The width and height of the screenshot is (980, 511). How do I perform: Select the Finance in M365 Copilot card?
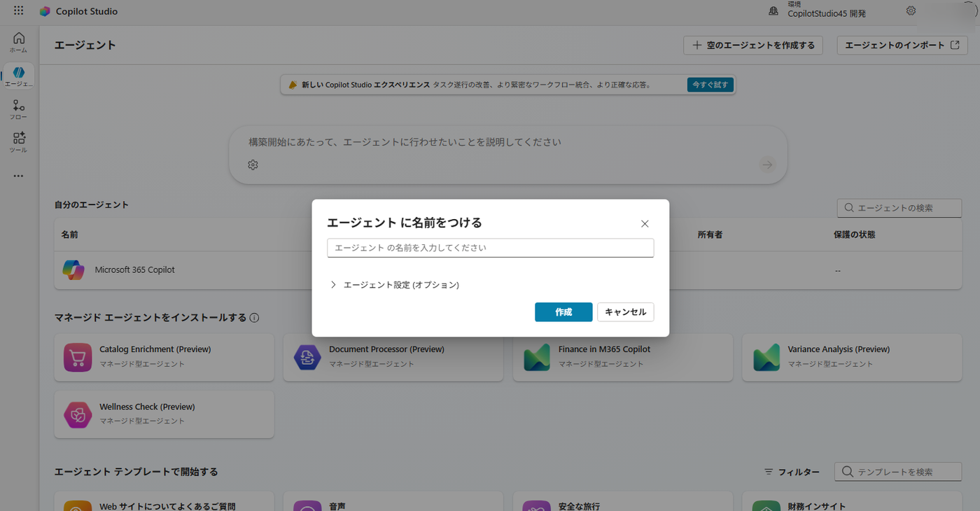click(623, 357)
